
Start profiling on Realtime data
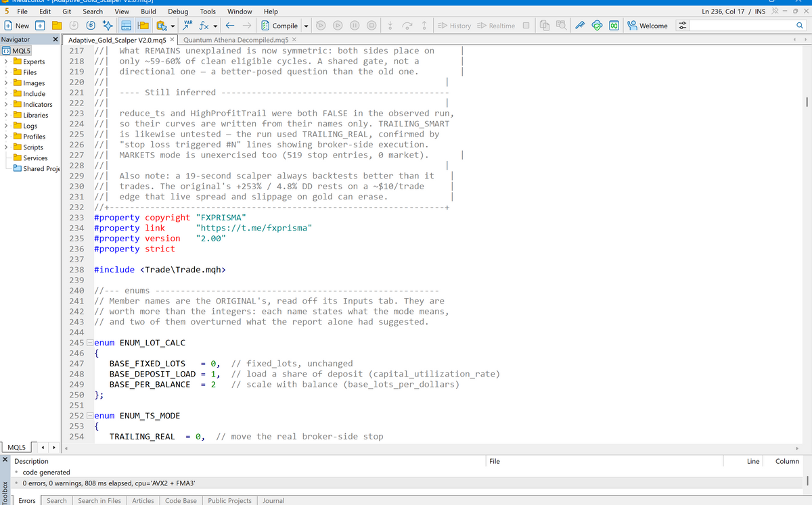(x=496, y=26)
